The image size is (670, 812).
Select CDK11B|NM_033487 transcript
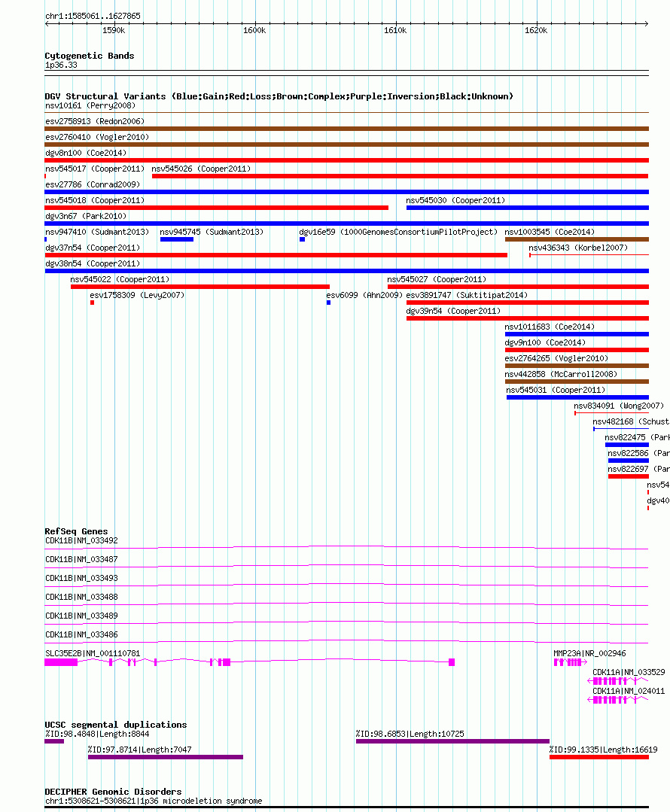(346, 566)
